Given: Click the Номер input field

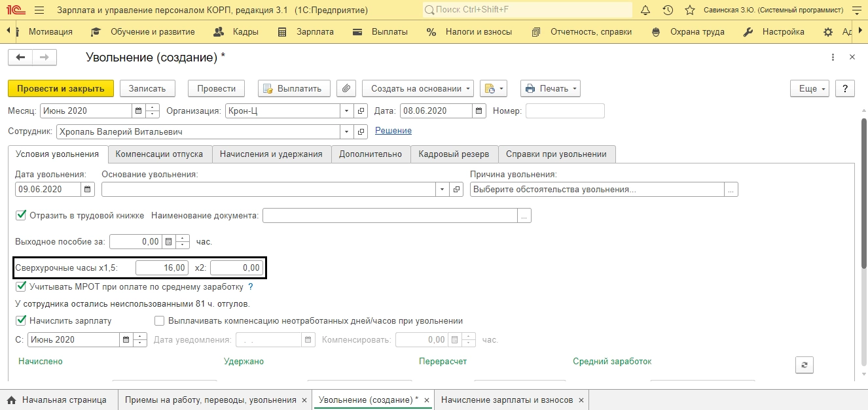Looking at the screenshot, I should click(x=565, y=111).
